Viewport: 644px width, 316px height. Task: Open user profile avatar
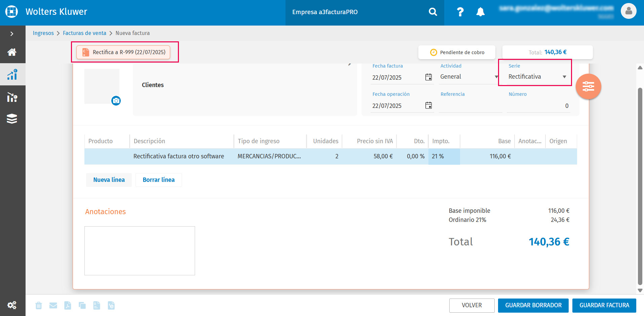[629, 11]
